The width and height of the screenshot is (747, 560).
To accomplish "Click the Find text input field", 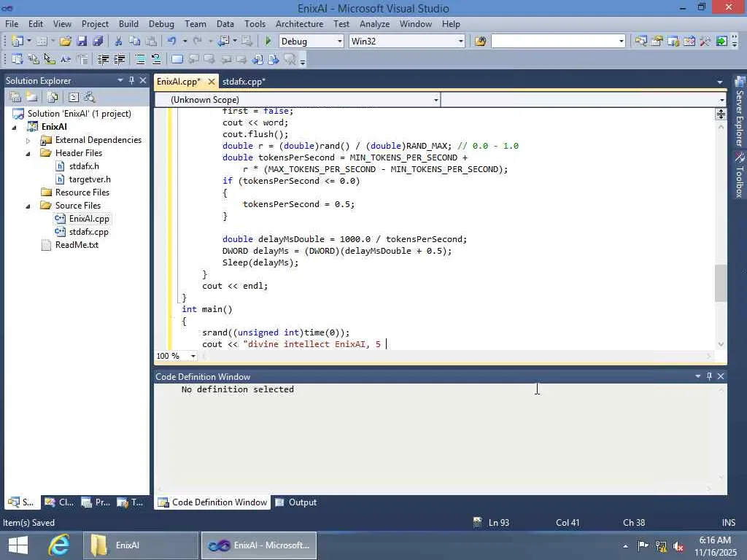I will (x=554, y=42).
